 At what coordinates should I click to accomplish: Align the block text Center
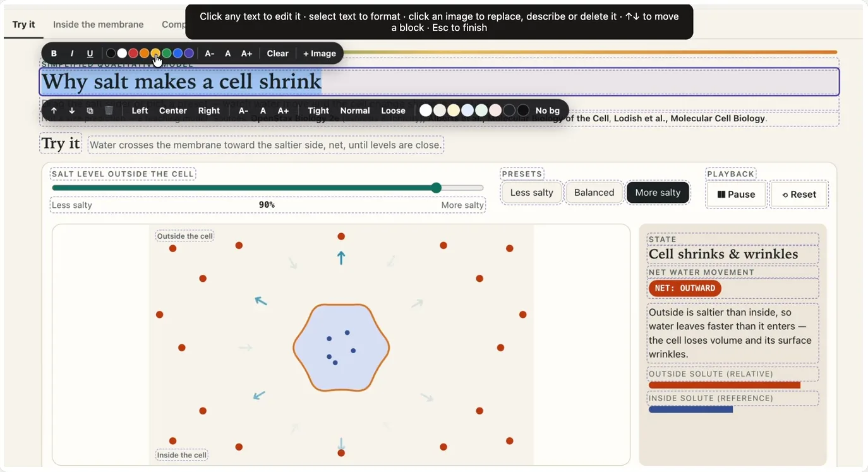(x=173, y=111)
